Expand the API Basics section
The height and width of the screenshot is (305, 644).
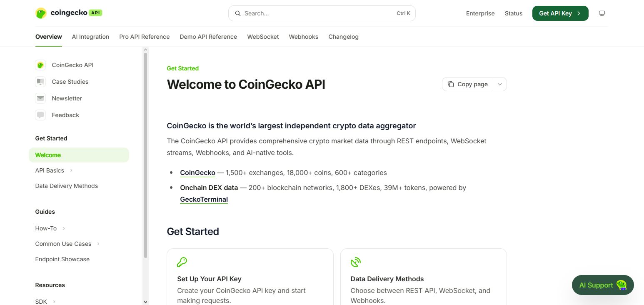71,170
